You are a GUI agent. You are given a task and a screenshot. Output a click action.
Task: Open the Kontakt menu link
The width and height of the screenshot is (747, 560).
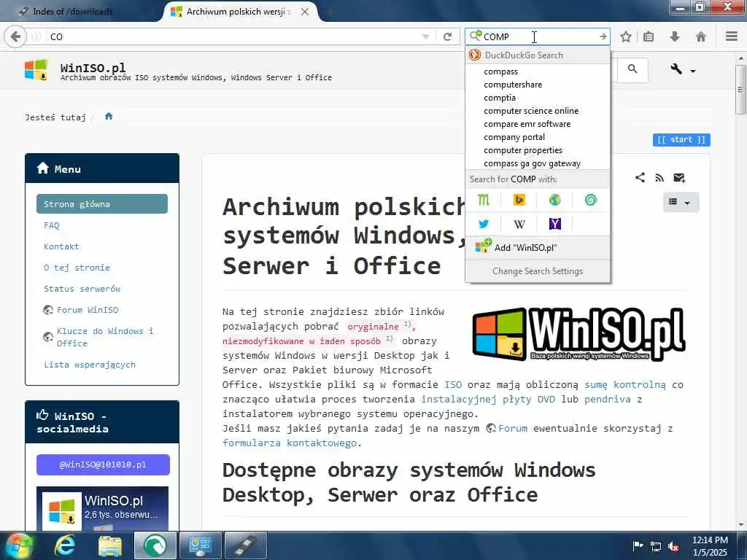pos(61,246)
